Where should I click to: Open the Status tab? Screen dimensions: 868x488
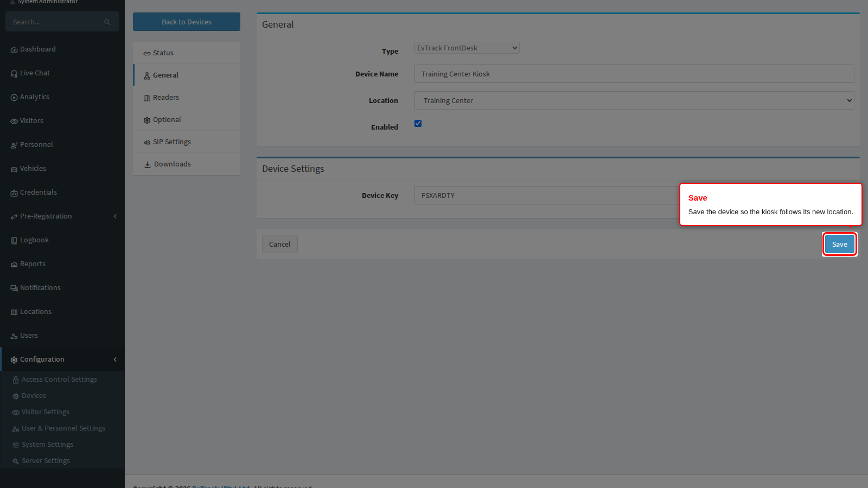tap(187, 53)
